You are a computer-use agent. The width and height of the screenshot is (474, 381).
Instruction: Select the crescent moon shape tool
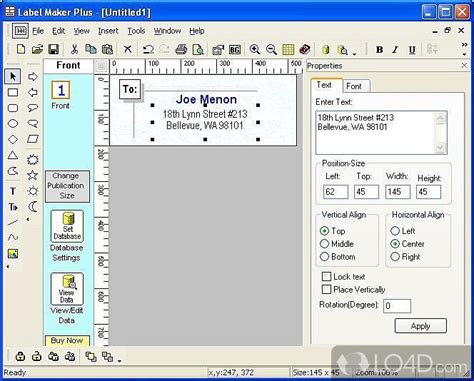click(32, 207)
